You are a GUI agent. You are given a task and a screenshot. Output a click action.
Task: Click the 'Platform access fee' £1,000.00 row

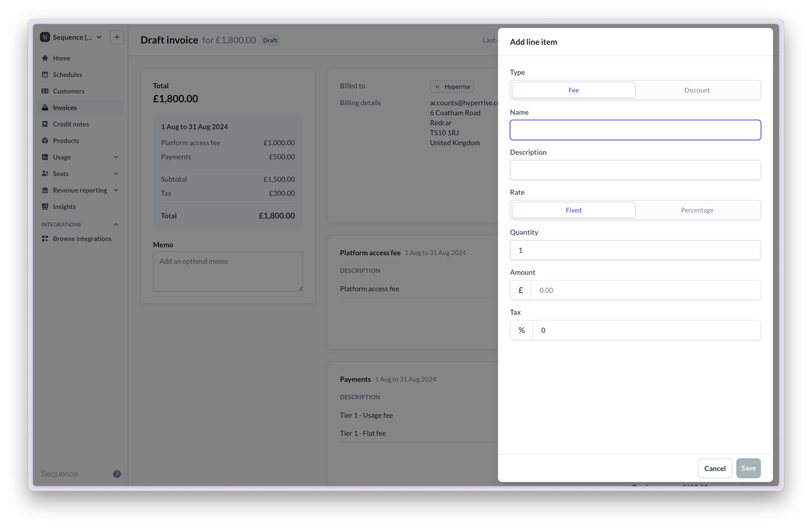click(x=228, y=143)
